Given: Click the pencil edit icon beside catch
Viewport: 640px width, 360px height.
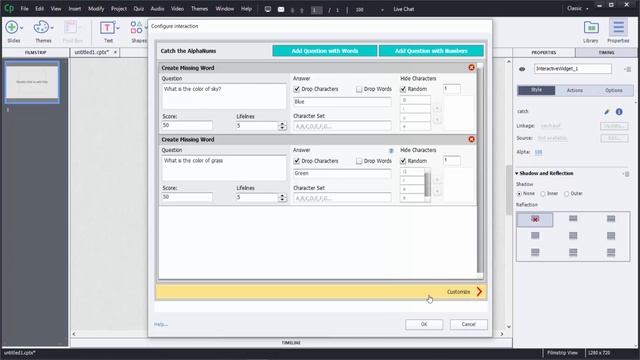Looking at the screenshot, I should click(x=607, y=111).
